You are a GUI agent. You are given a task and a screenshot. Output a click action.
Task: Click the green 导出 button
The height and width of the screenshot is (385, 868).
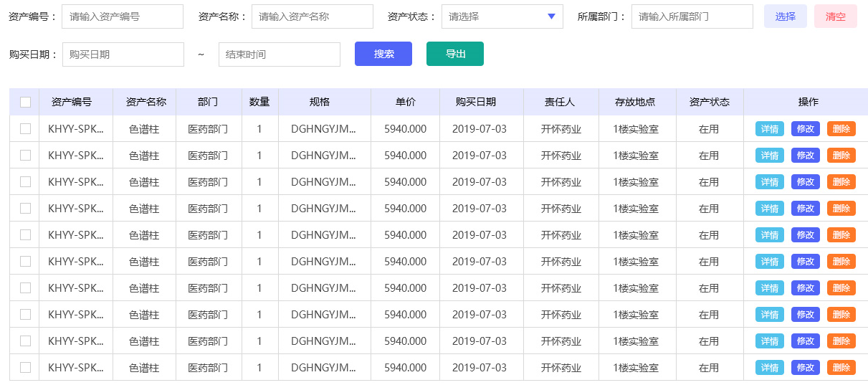[x=455, y=54]
